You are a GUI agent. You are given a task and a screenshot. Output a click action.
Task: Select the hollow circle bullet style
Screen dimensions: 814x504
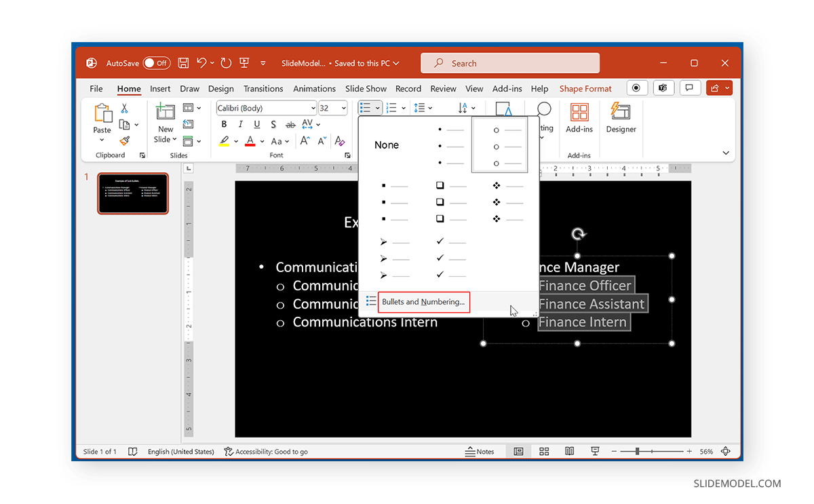click(x=500, y=145)
